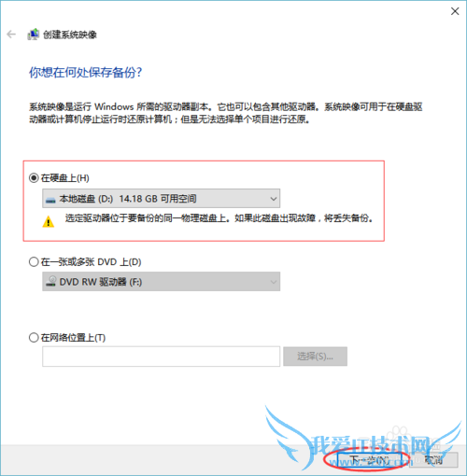Click the 创建系统映像 window title

[70, 35]
